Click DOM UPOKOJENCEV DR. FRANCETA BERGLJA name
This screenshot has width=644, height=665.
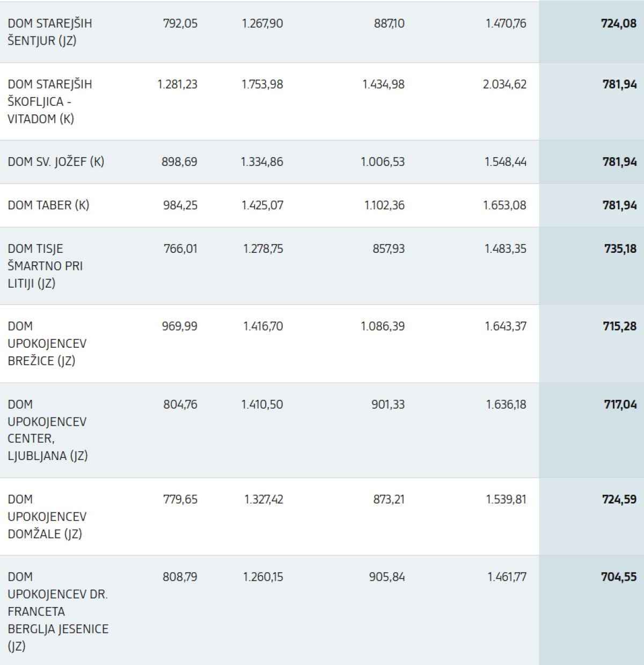pyautogui.click(x=58, y=611)
